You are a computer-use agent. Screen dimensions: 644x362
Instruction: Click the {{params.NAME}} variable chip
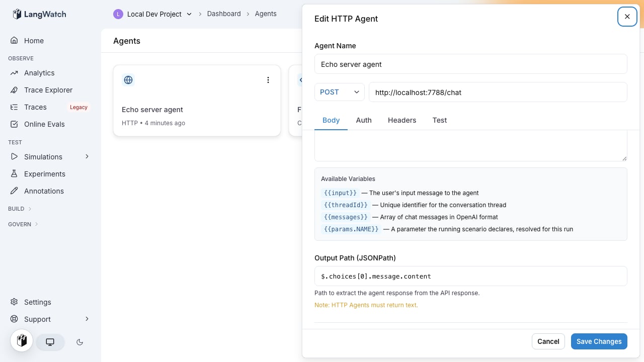[351, 229]
